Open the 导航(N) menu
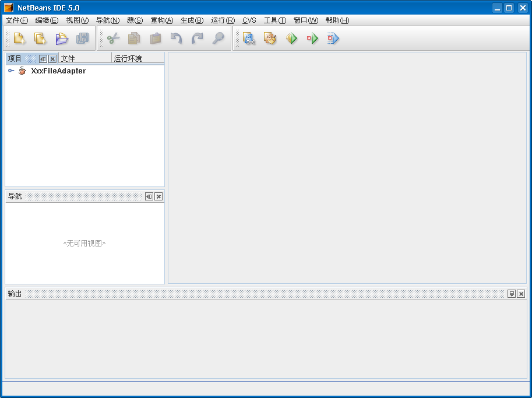The height and width of the screenshot is (398, 532). pos(108,20)
